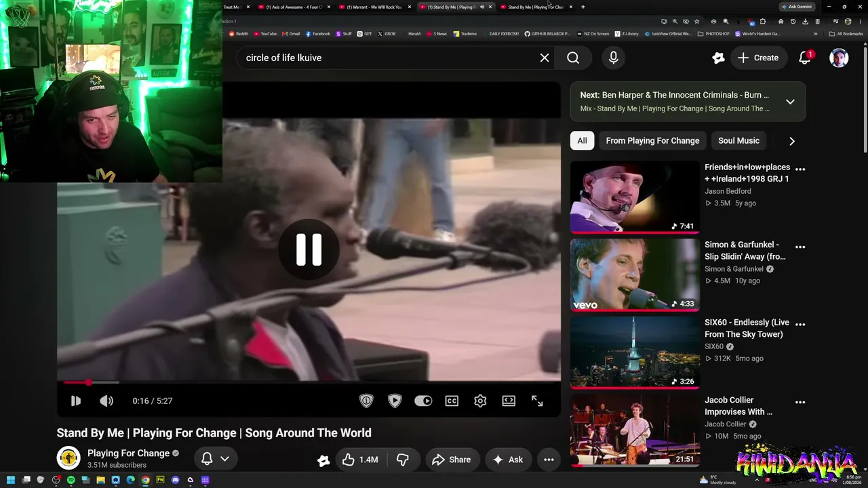Open Jacob Collier Improvises video title
The image size is (868, 488).
pos(738,406)
